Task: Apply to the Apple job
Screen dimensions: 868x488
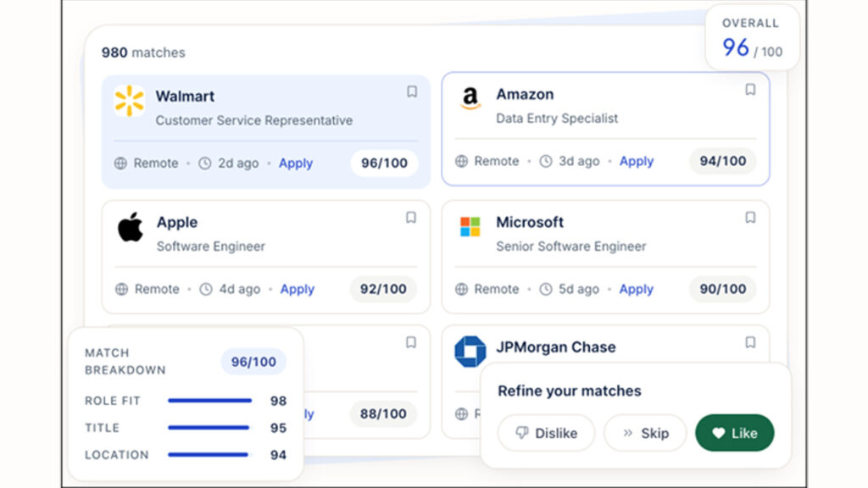Action: (298, 289)
